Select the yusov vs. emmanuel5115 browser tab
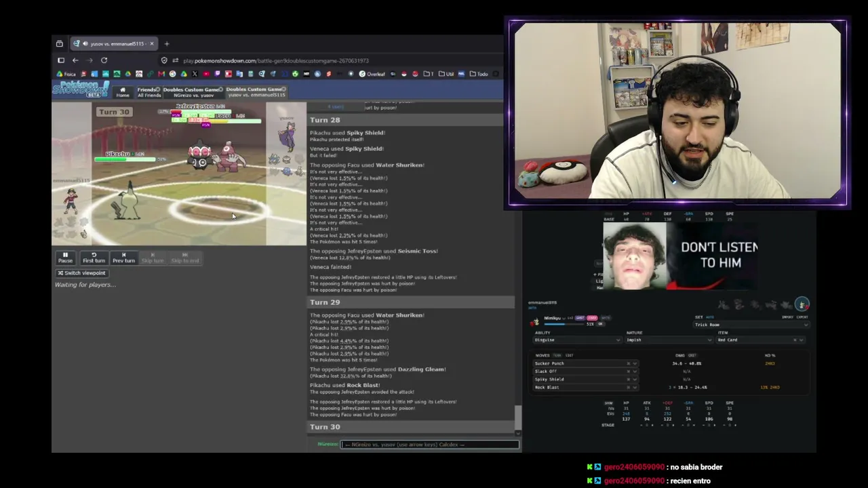This screenshot has height=488, width=868. (115, 44)
